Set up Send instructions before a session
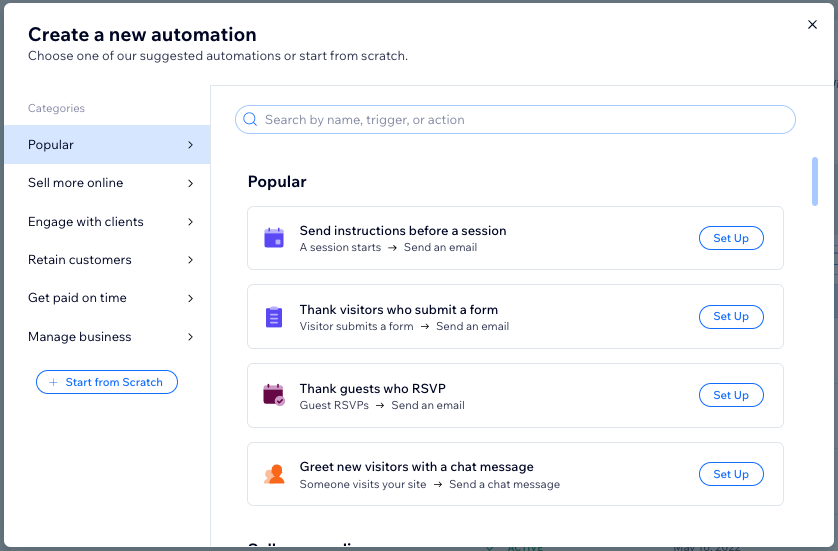The width and height of the screenshot is (838, 551). click(730, 238)
